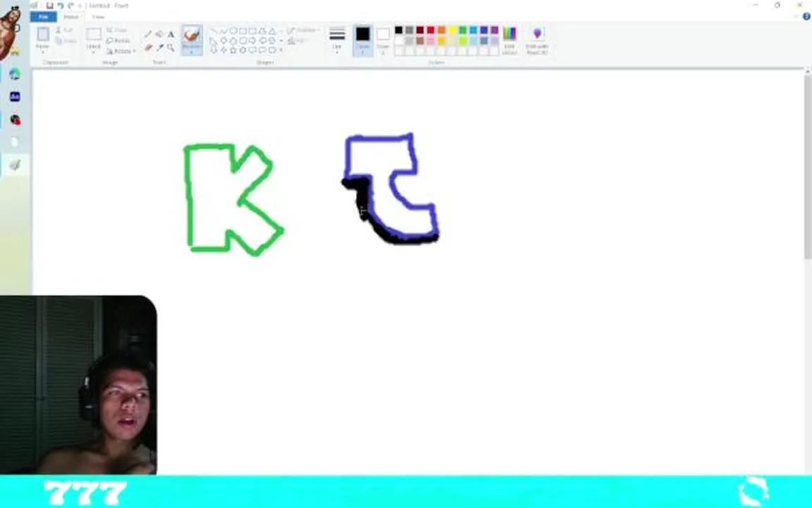The width and height of the screenshot is (812, 508).
Task: Open Microsoft Edge from the taskbar
Action: click(x=15, y=73)
